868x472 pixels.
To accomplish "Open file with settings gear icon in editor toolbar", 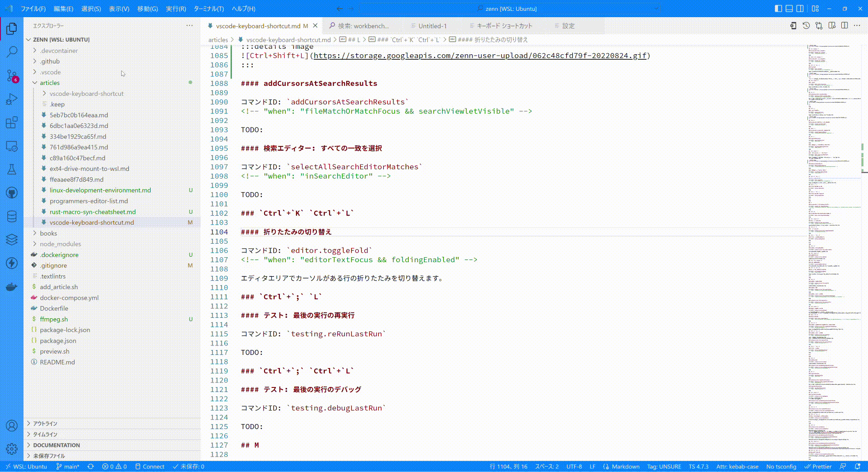I will [793, 26].
